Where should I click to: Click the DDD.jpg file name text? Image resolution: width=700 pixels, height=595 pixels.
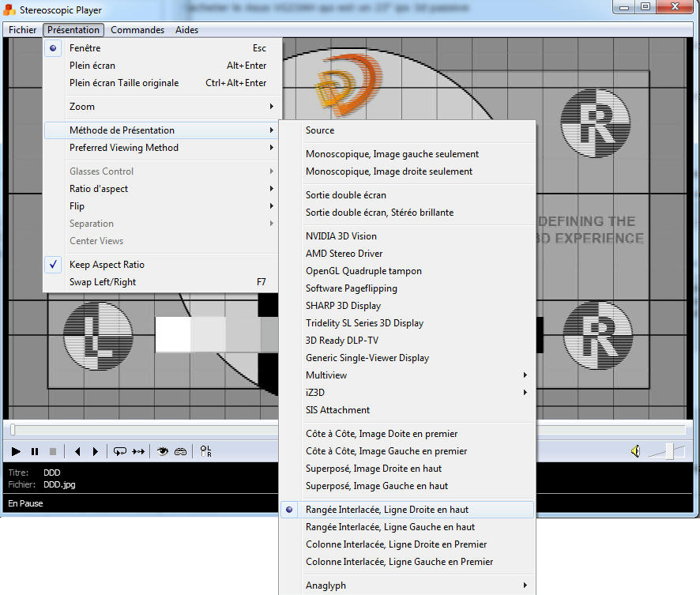59,484
